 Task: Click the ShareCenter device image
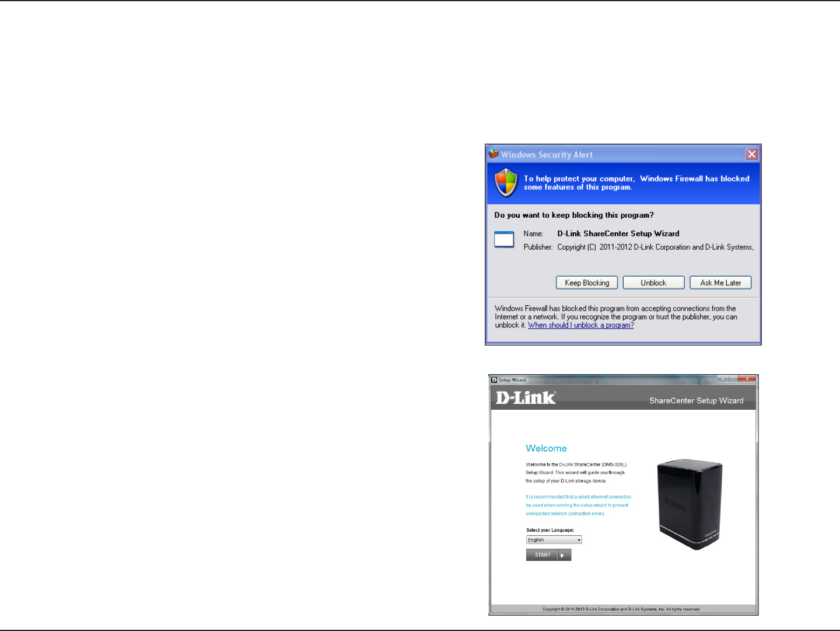[x=689, y=504]
